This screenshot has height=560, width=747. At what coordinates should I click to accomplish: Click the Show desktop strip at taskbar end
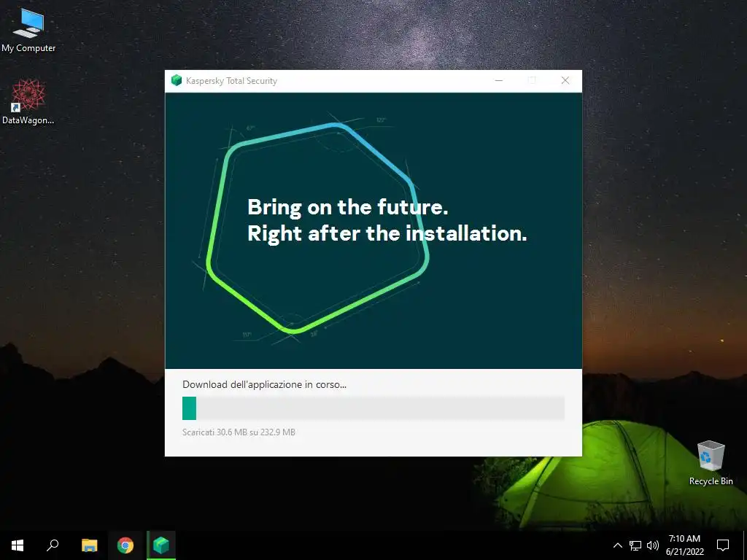[744, 545]
